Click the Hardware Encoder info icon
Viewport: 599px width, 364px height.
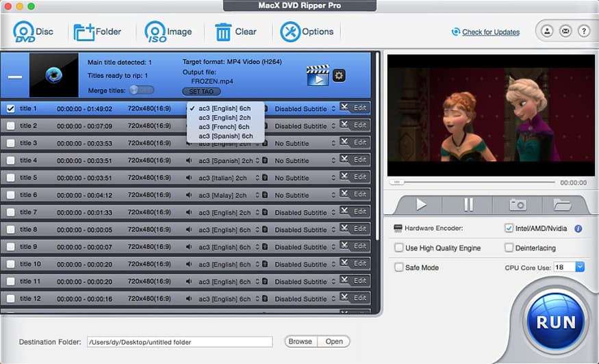578,229
